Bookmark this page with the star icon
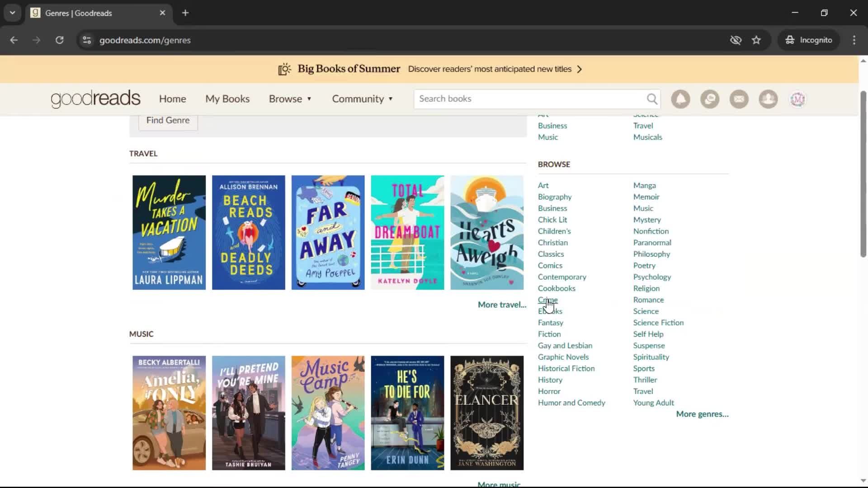The width and height of the screenshot is (868, 488). click(756, 40)
